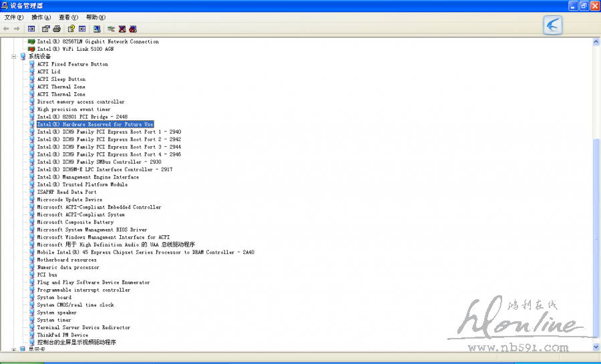Select 'Microsoft ACPI-Compliant System'
The width and height of the screenshot is (601, 364).
click(81, 214)
